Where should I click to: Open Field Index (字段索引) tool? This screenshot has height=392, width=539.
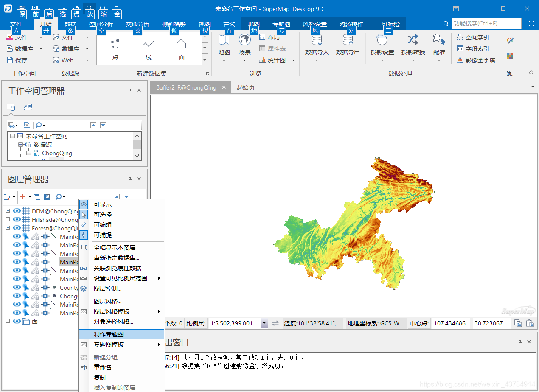tap(473, 49)
